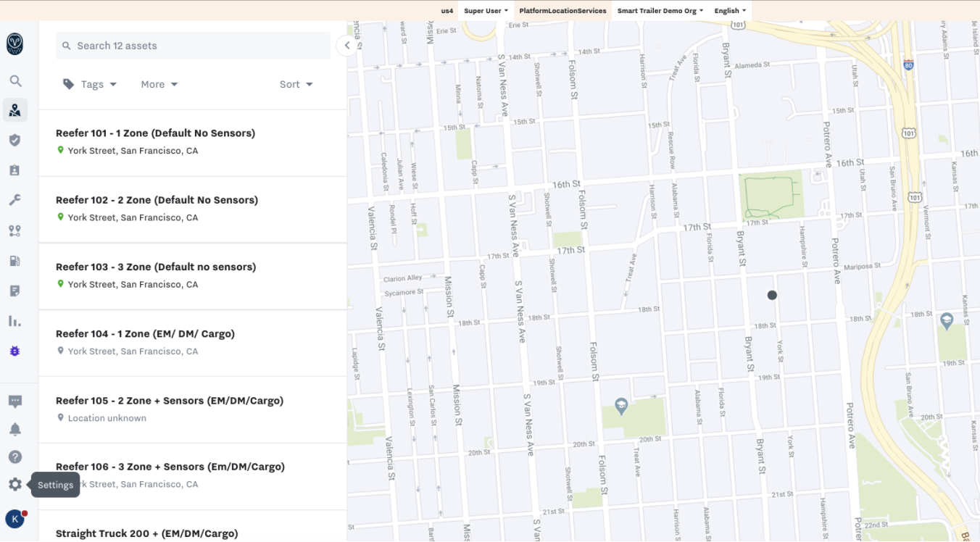Click the dark asset marker on map
This screenshot has height=542, width=980.
[772, 295]
